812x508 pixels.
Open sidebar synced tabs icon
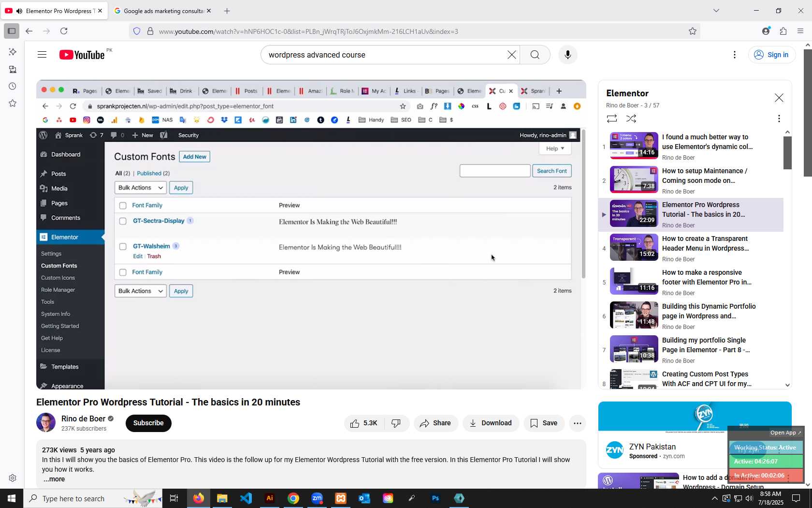click(13, 69)
